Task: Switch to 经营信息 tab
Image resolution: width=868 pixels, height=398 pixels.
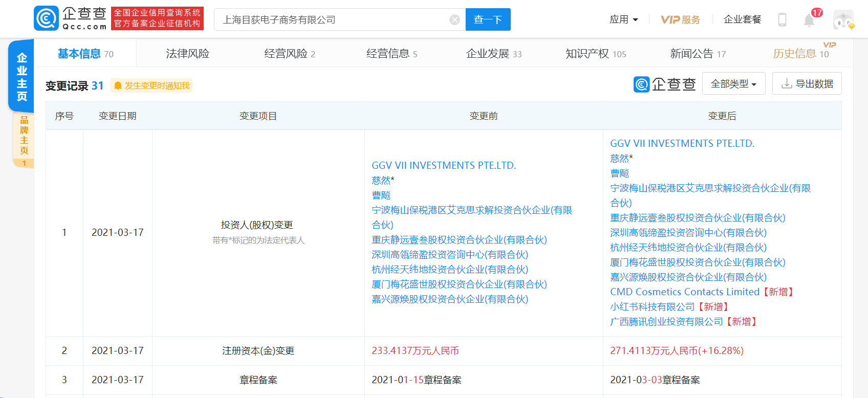Action: pyautogui.click(x=392, y=54)
